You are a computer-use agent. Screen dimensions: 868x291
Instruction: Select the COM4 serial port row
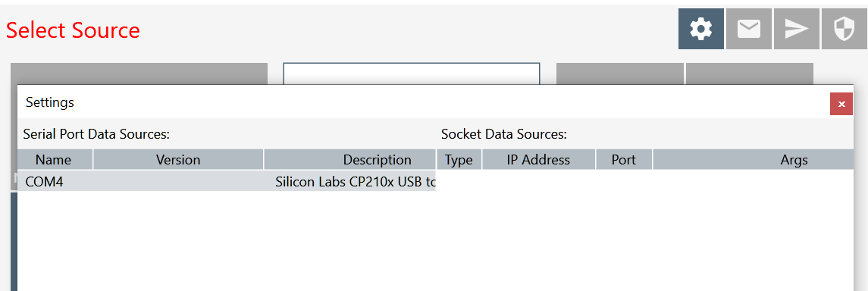click(227, 181)
